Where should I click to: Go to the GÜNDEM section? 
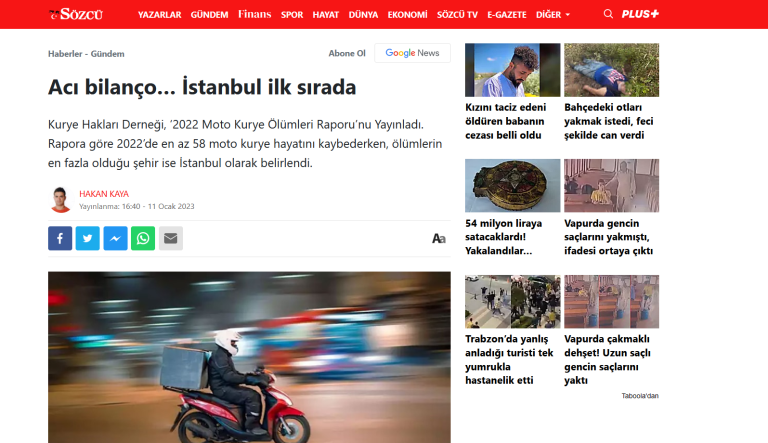209,15
